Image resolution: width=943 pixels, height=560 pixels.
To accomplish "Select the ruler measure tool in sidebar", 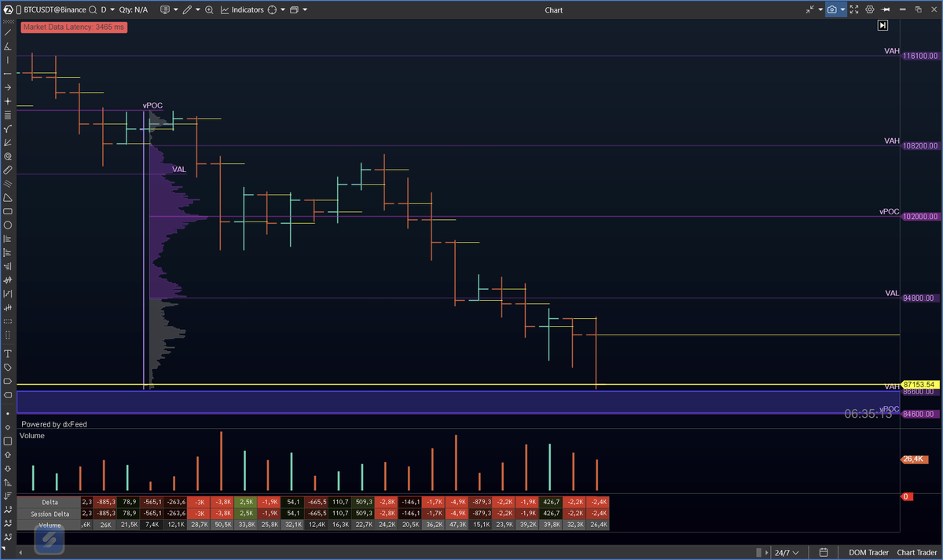I will (x=8, y=170).
